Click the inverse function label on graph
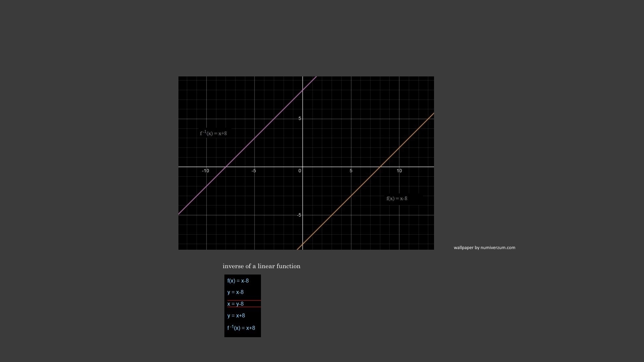Image resolution: width=644 pixels, height=362 pixels. [x=213, y=133]
